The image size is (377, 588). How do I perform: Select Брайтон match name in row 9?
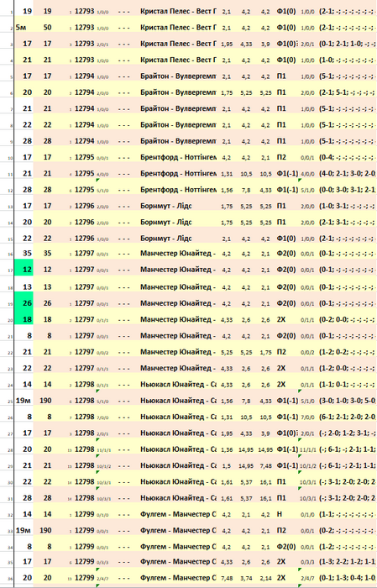(x=178, y=141)
